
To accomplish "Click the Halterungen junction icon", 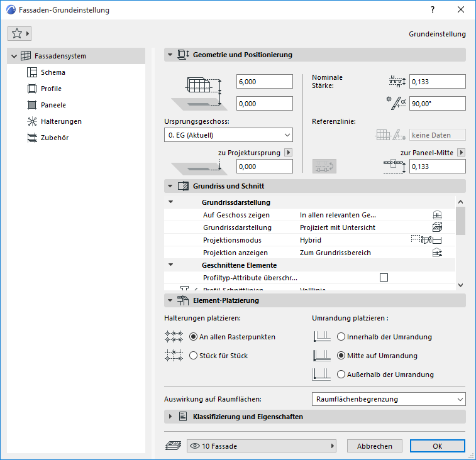I will click(32, 121).
